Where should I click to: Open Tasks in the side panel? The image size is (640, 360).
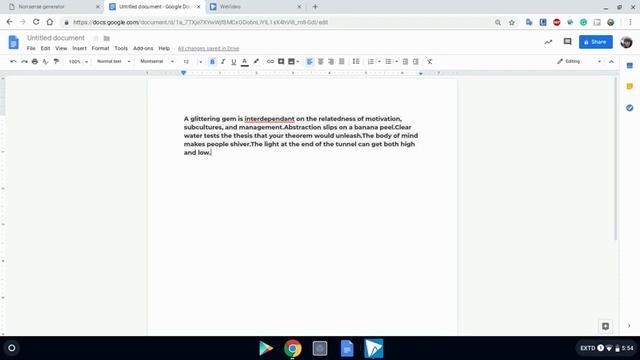tap(629, 108)
